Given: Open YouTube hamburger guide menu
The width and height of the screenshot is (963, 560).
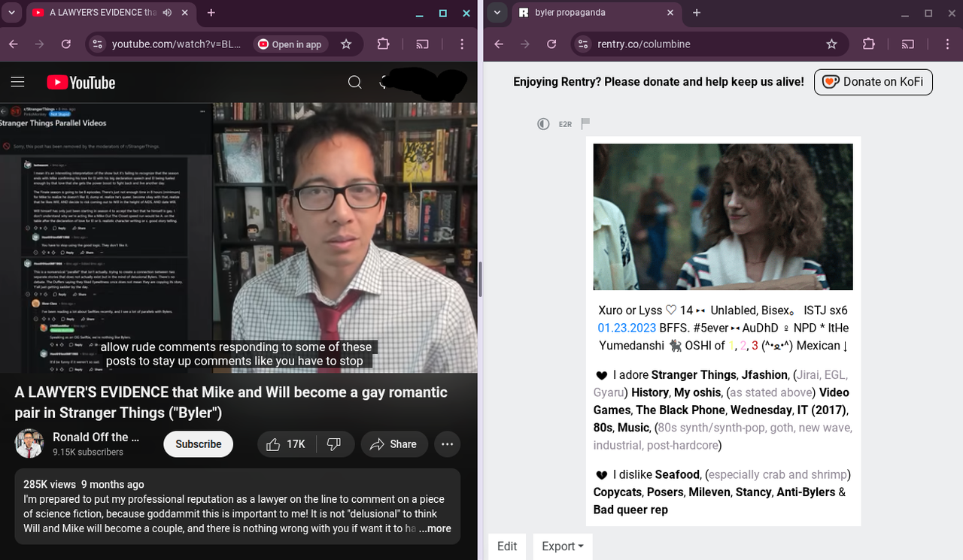Looking at the screenshot, I should (x=18, y=82).
